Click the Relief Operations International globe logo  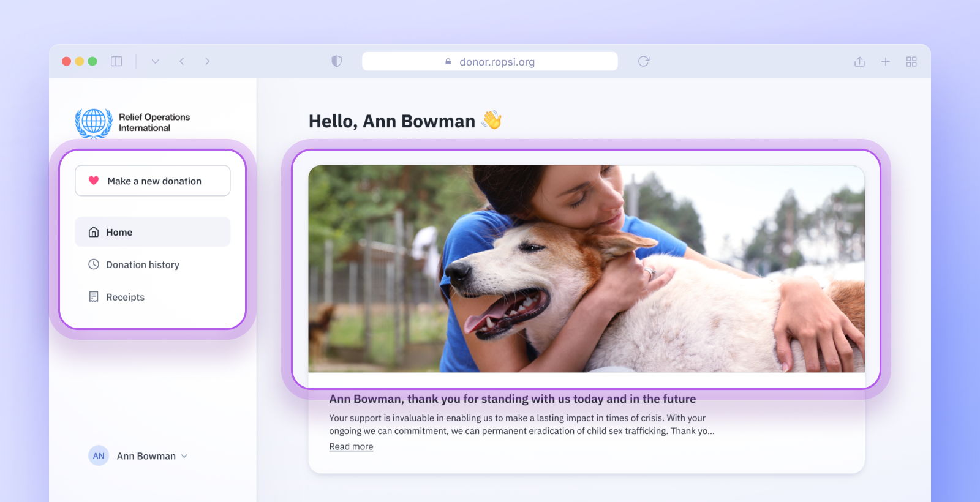pyautogui.click(x=94, y=122)
